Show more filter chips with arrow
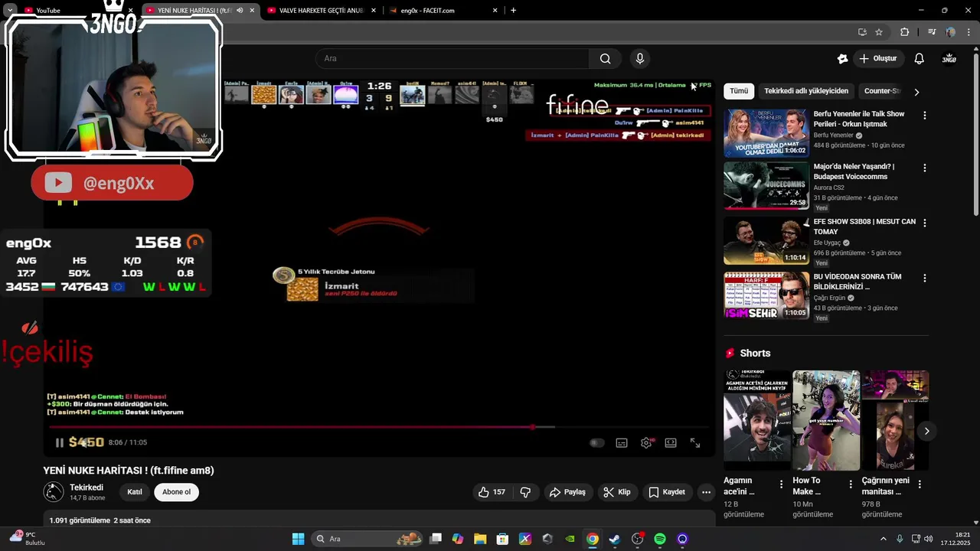 (916, 92)
